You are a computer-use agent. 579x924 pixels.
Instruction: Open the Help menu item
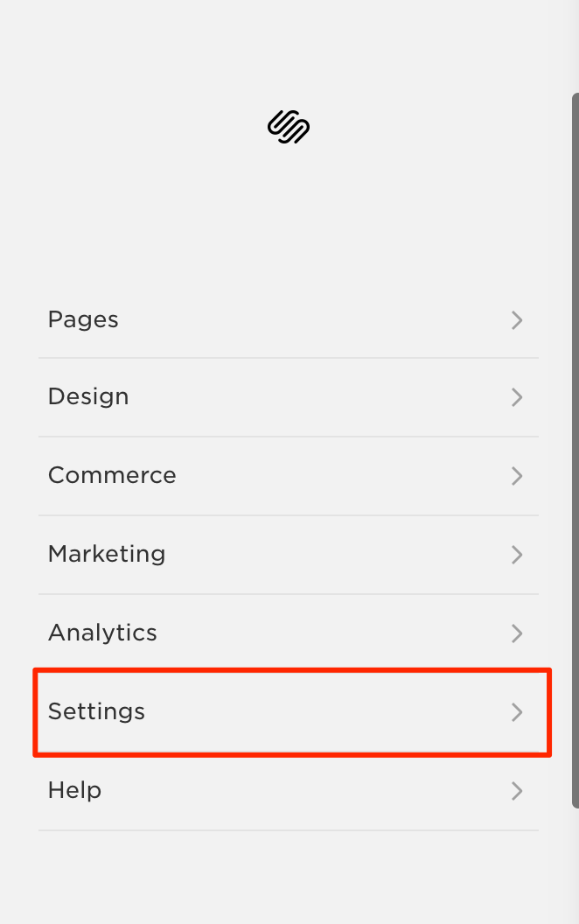(x=289, y=791)
